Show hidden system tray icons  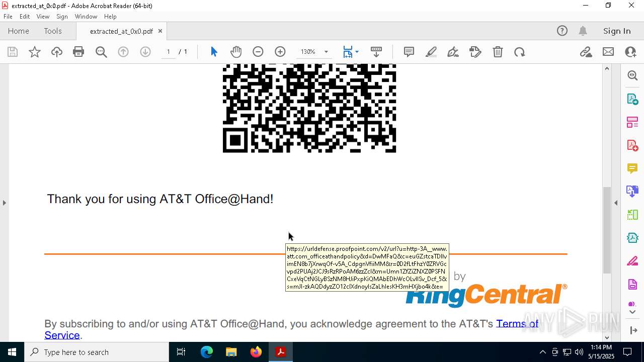[542, 352]
